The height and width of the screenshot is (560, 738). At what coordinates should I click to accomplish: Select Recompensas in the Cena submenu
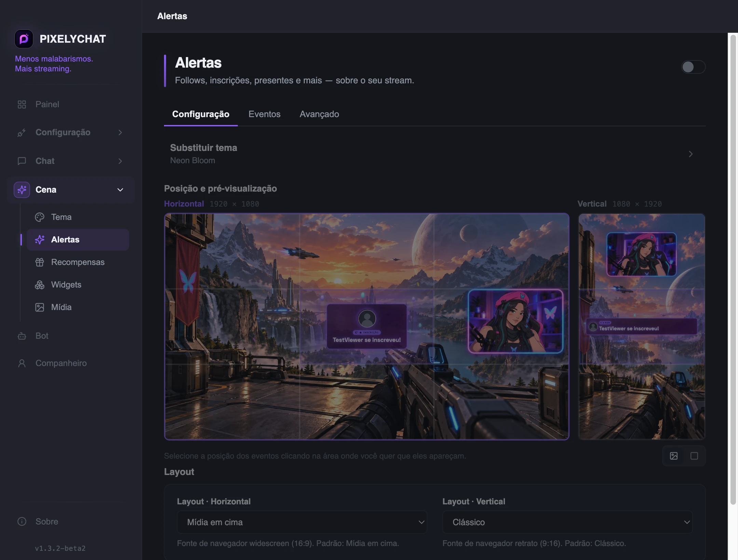[x=78, y=262]
